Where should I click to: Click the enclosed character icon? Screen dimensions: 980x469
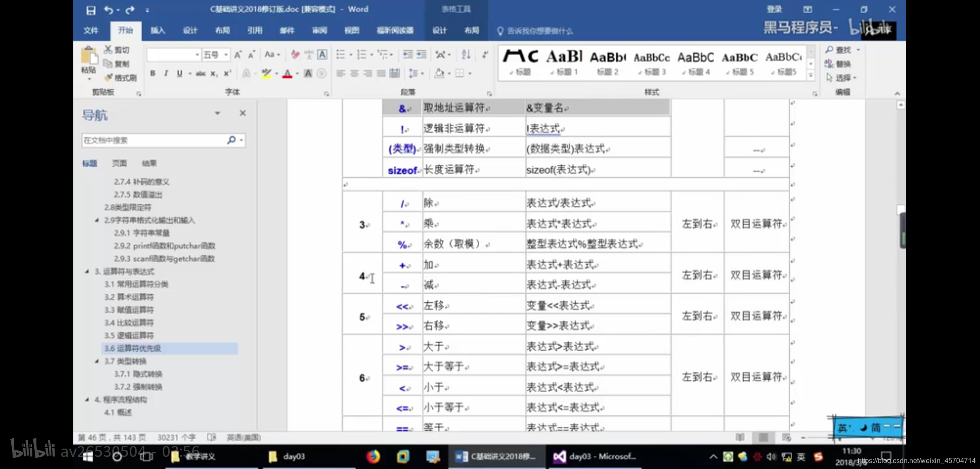[x=321, y=73]
